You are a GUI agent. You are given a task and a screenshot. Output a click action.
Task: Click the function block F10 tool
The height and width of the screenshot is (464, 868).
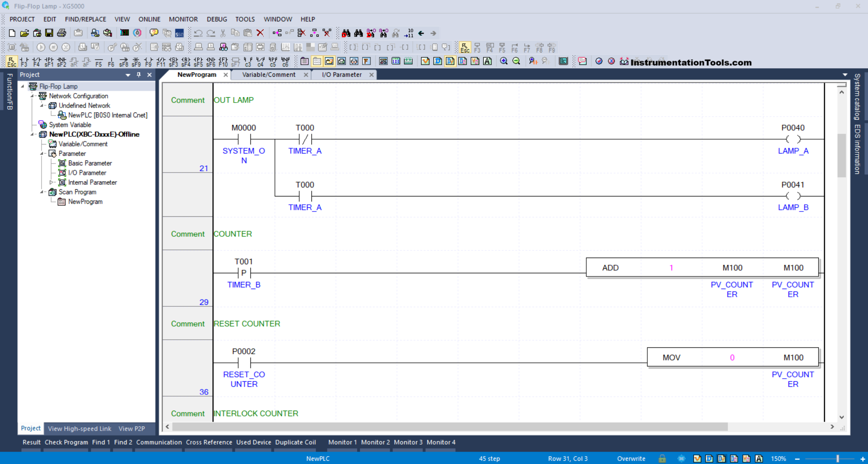223,61
